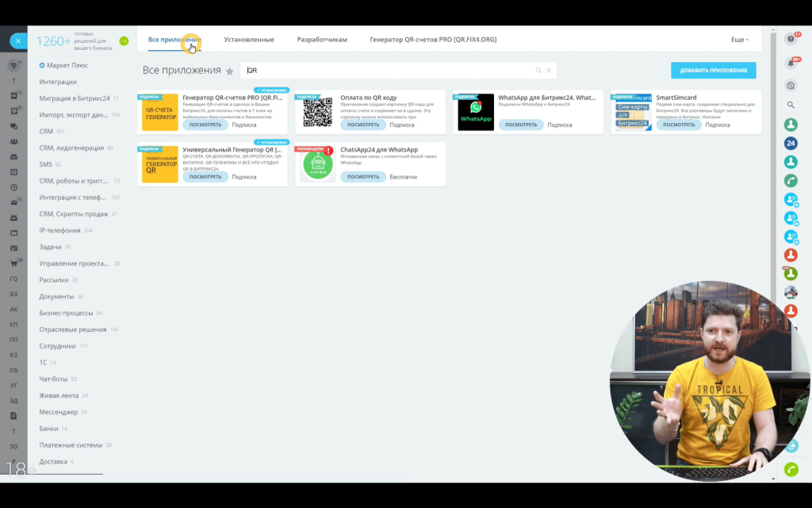The image size is (812, 508).
Task: Open the clock icon in left menu
Action: point(14,187)
